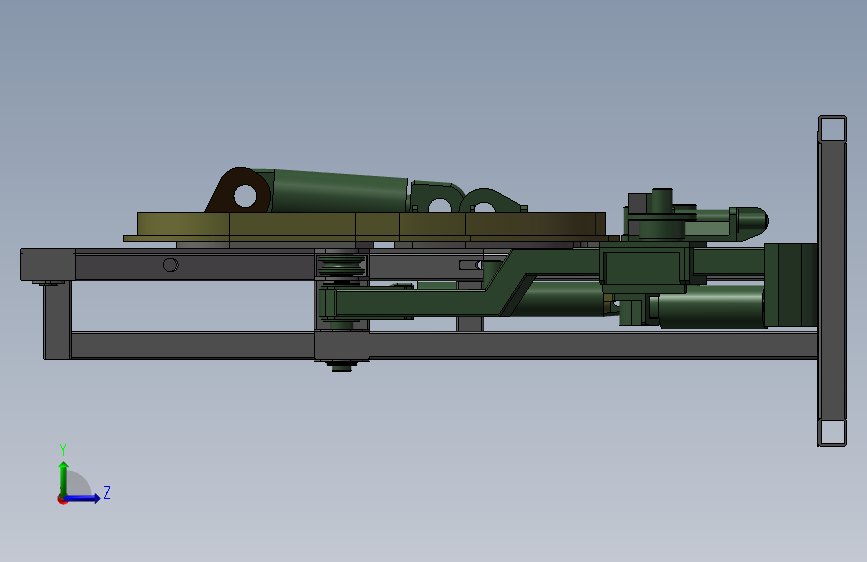Select the dark brown lug bracket with hole

coord(238,191)
